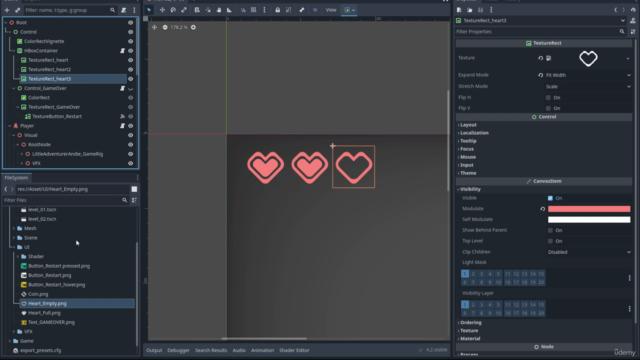Click the skeleton options bone icon
640x360 pixels.
pyautogui.click(x=302, y=10)
